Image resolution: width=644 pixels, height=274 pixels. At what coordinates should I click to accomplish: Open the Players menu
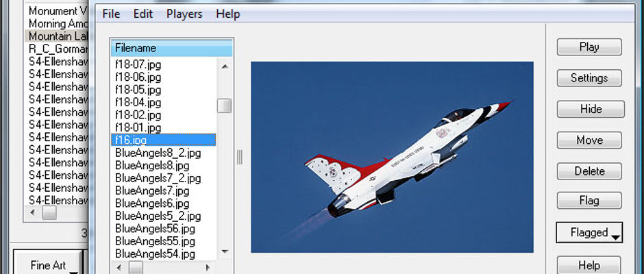184,14
